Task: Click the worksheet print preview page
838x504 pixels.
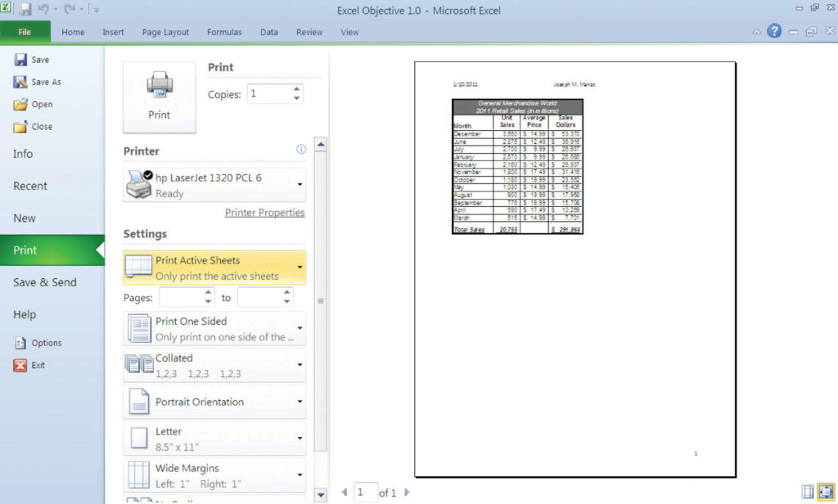Action: [575, 269]
